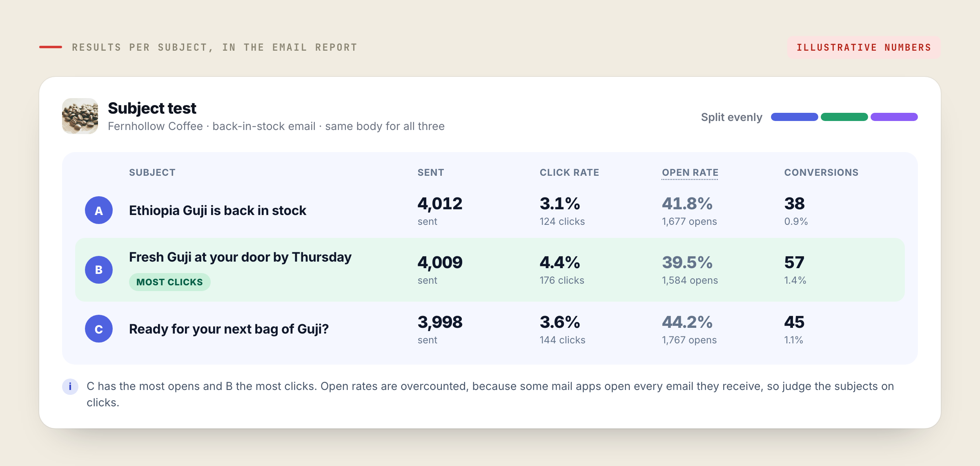Click the Sent column header

(x=431, y=173)
